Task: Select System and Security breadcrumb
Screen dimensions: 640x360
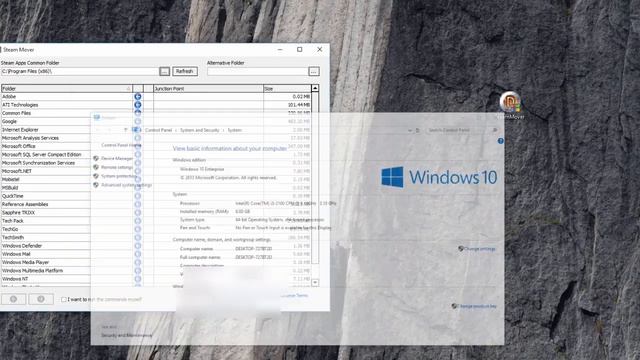Action: (200, 130)
